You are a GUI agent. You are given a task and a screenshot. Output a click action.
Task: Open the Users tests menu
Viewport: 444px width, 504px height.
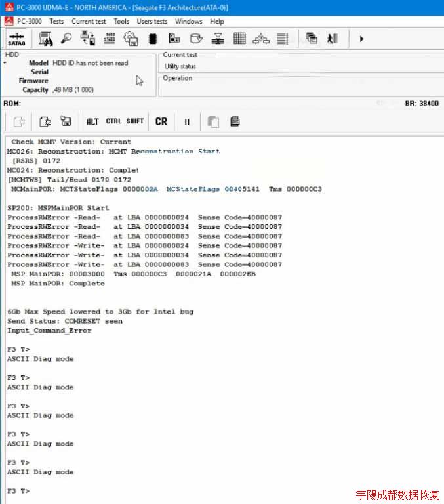(x=152, y=21)
